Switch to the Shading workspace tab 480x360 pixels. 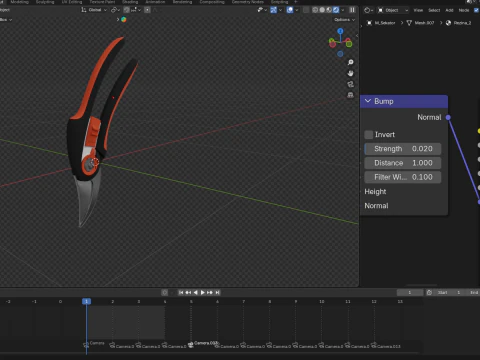[130, 2]
